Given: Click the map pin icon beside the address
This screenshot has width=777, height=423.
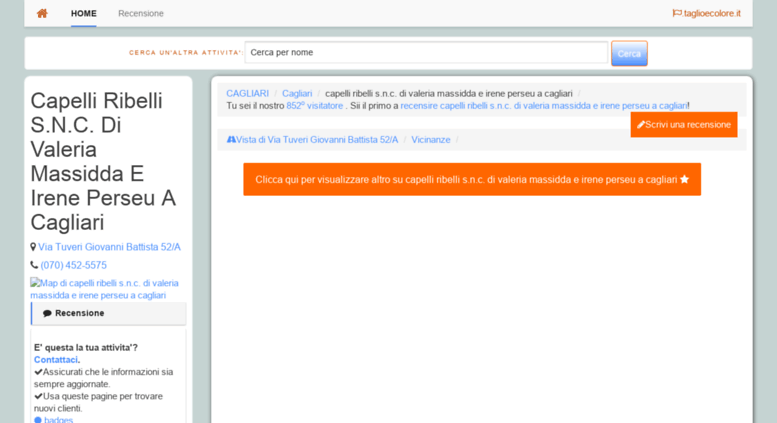Looking at the screenshot, I should (33, 247).
